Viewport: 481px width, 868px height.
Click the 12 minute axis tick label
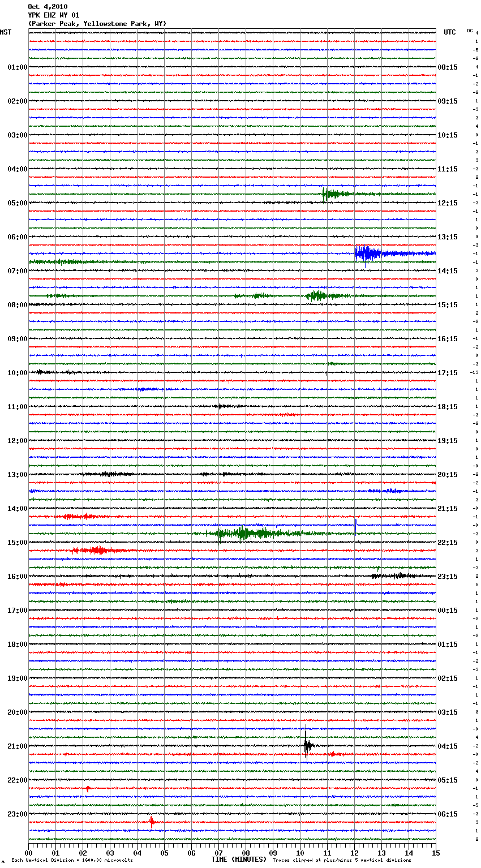click(354, 853)
